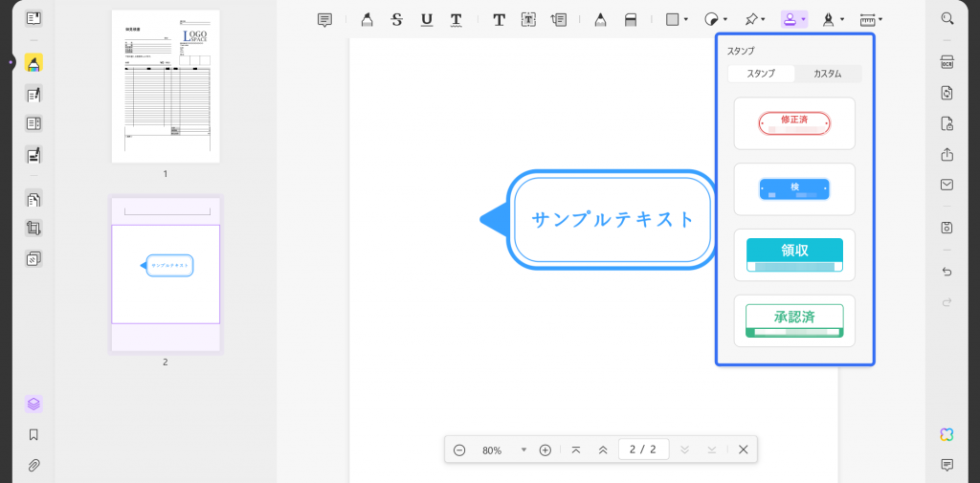Select the Underline text tool

click(x=427, y=20)
